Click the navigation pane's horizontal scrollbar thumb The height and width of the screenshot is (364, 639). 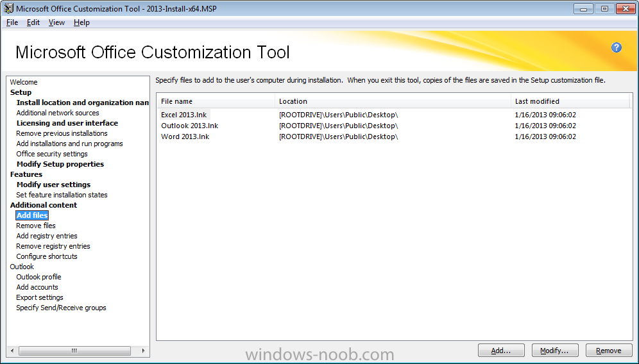point(74,351)
